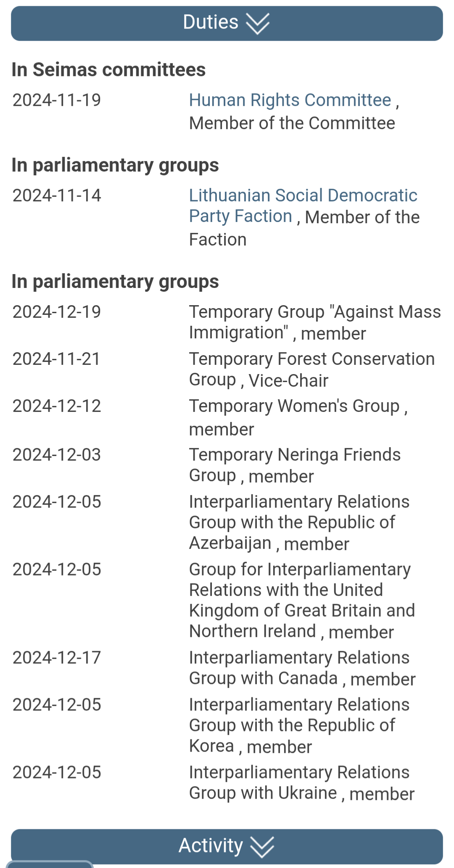Select Temporary Neringa Friends Group entry
The width and height of the screenshot is (454, 868).
tap(295, 465)
